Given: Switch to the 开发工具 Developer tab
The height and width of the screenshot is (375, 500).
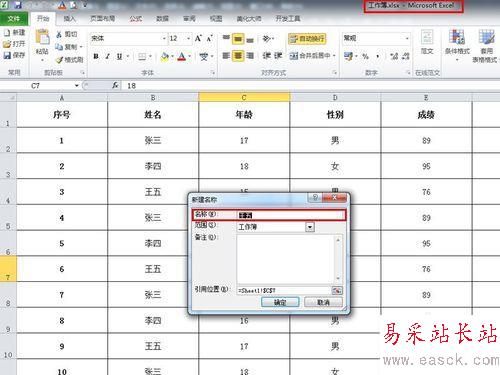Looking at the screenshot, I should [288, 19].
